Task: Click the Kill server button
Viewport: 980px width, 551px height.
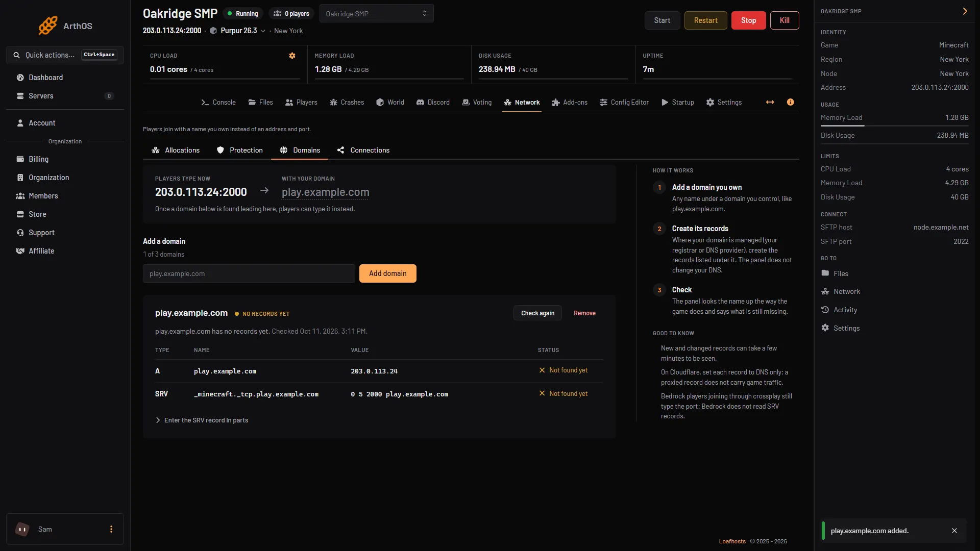Action: (785, 20)
